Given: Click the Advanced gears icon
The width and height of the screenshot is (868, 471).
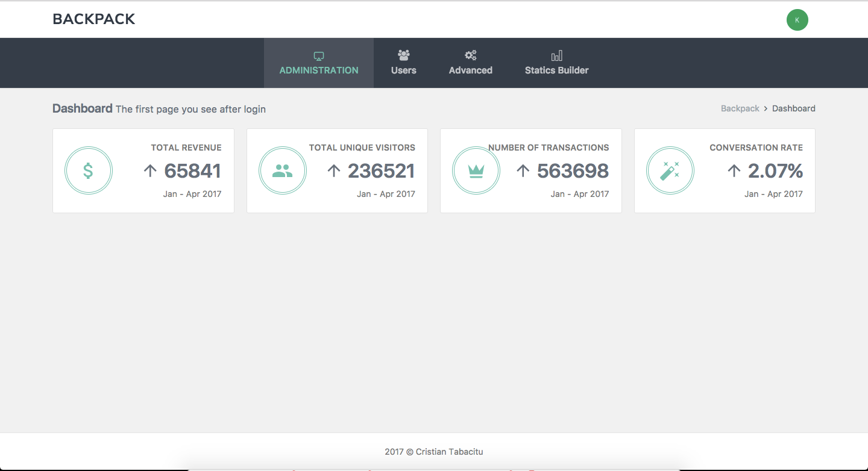Looking at the screenshot, I should pos(471,55).
